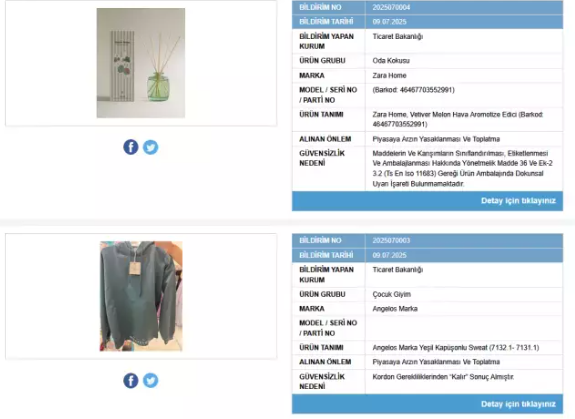Screen dimensions: 575x419
Task: Share Angelos sweatshirt notice on Twitter
Action: 150,381
